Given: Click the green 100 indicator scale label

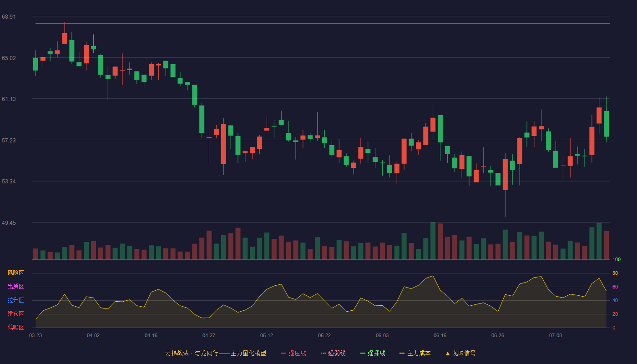Looking at the screenshot, I should click(x=617, y=260).
